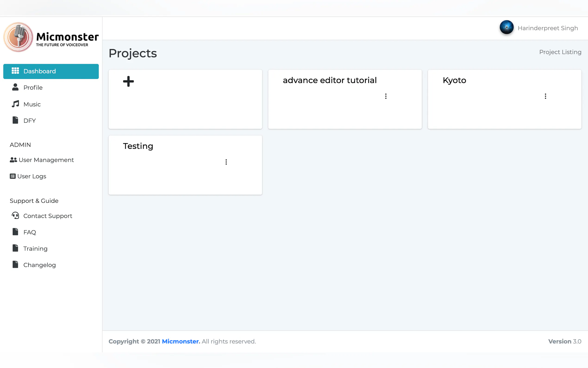Click the Harinderpreet Singh username
The image size is (588, 368).
tap(547, 28)
